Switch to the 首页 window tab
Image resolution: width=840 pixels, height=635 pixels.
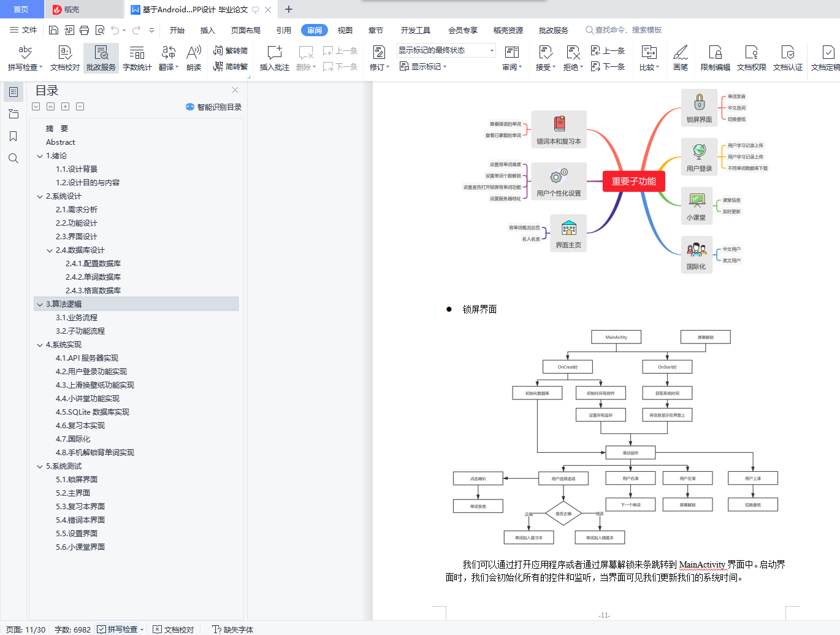(21, 9)
